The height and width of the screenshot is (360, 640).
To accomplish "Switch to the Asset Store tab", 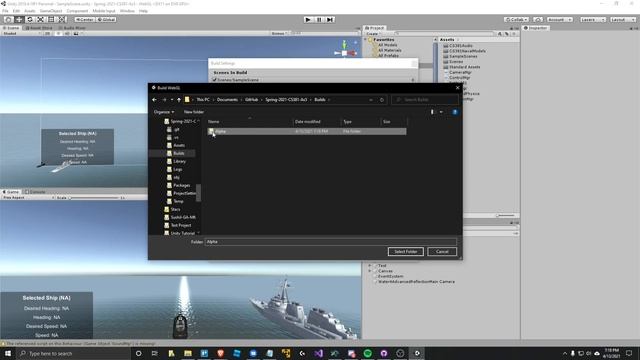I will click(39, 28).
